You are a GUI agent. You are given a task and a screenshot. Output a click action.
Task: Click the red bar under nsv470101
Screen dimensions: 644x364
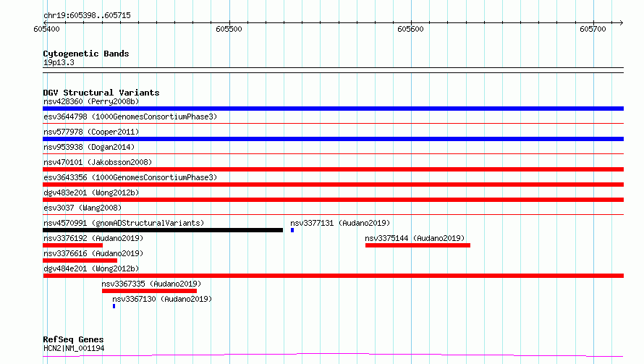[x=333, y=169]
